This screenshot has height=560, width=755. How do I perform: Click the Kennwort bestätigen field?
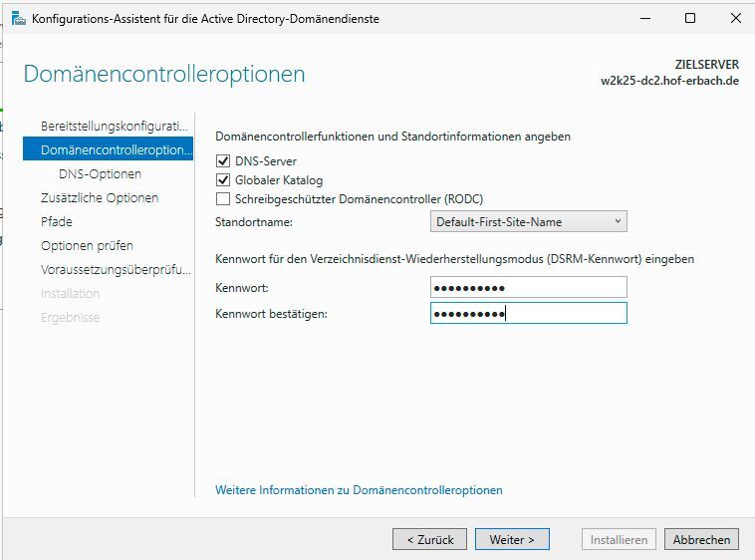point(528,314)
